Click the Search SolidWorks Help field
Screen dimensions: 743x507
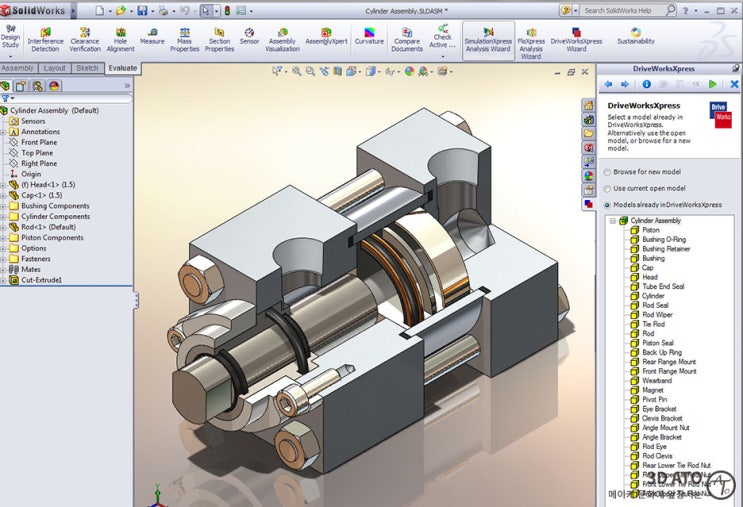pos(624,10)
